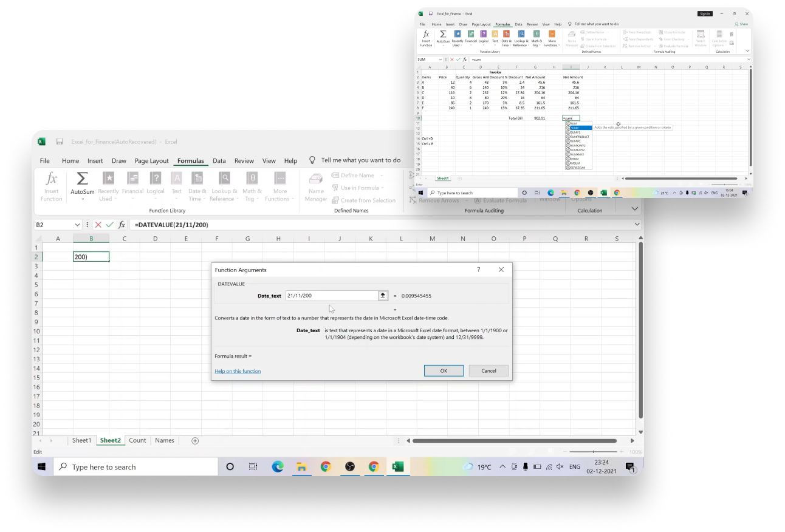This screenshot has width=785, height=532.
Task: Open the Logical functions icon
Action: (156, 178)
